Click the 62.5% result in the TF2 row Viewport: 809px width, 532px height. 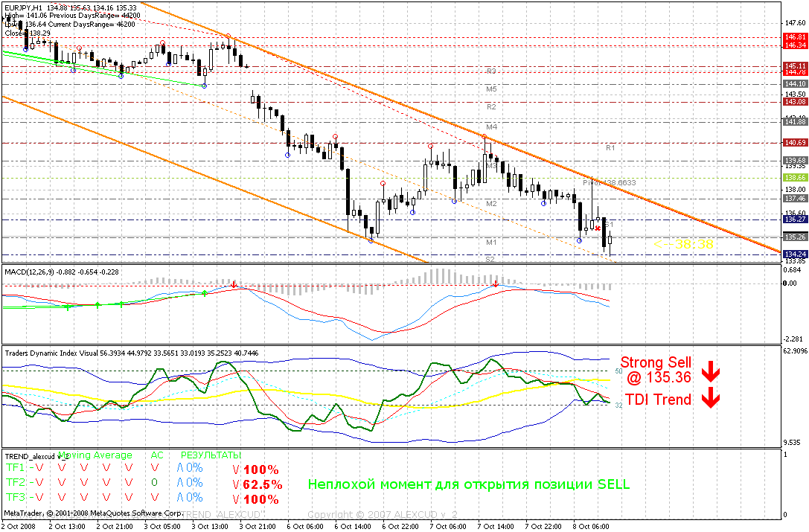pos(263,484)
